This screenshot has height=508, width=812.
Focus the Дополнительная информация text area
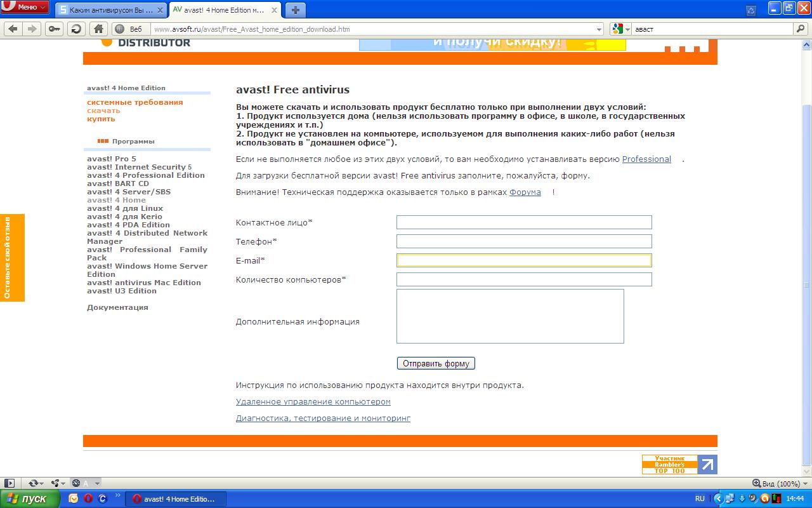tap(509, 316)
